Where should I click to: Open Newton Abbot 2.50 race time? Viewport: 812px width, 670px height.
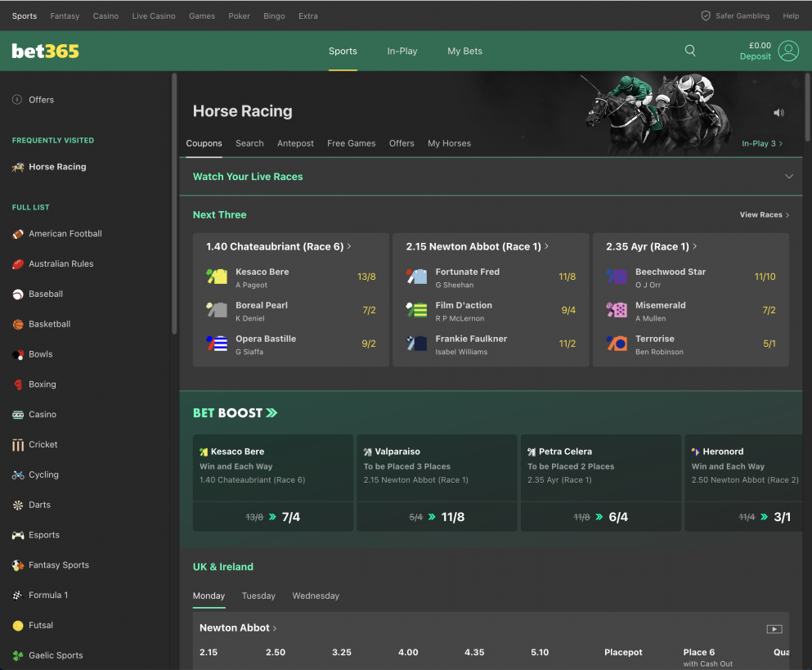click(275, 652)
